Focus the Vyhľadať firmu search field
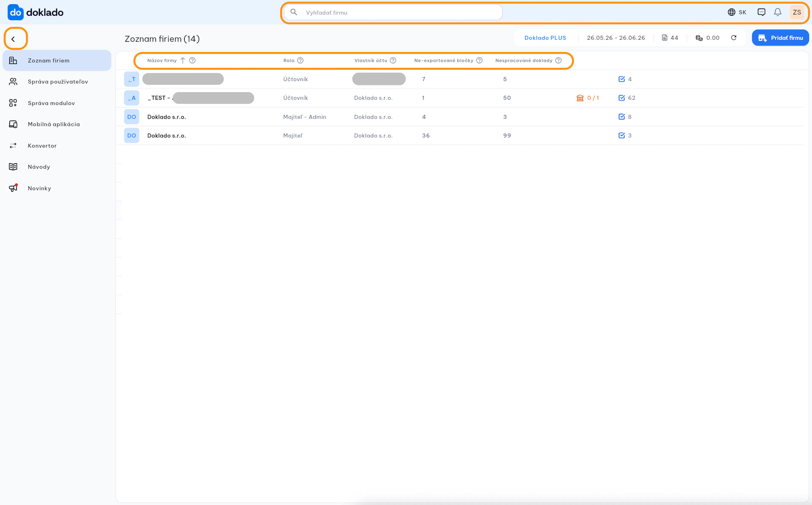This screenshot has width=812, height=505. tap(393, 12)
